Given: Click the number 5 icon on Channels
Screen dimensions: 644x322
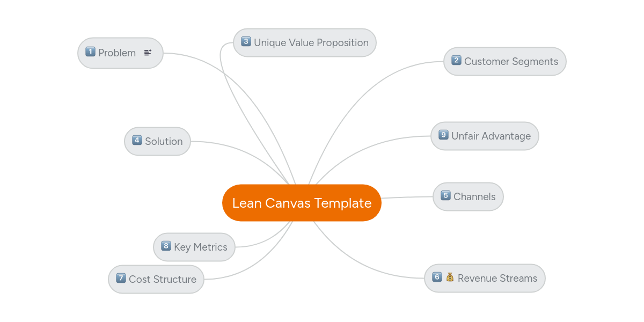Looking at the screenshot, I should coord(445,195).
